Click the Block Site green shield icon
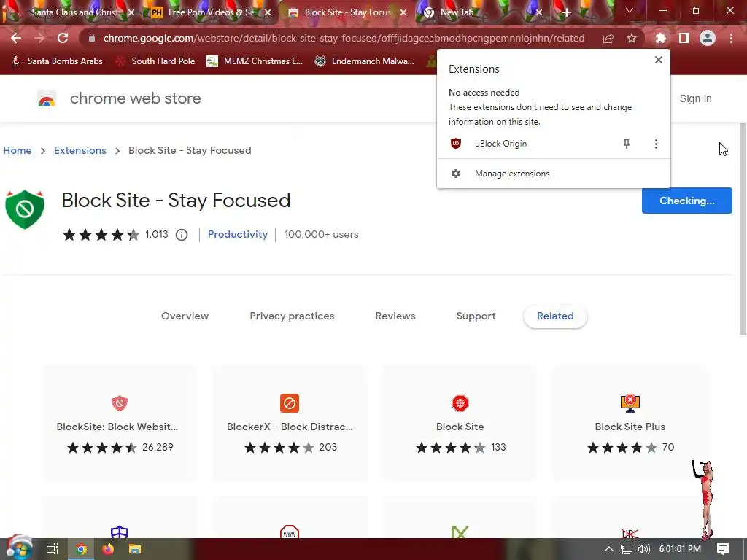747x560 pixels. pyautogui.click(x=25, y=209)
